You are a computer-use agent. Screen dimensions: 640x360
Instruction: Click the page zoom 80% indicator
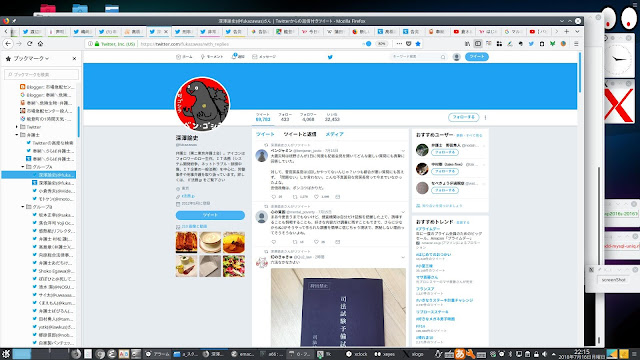pos(381,44)
